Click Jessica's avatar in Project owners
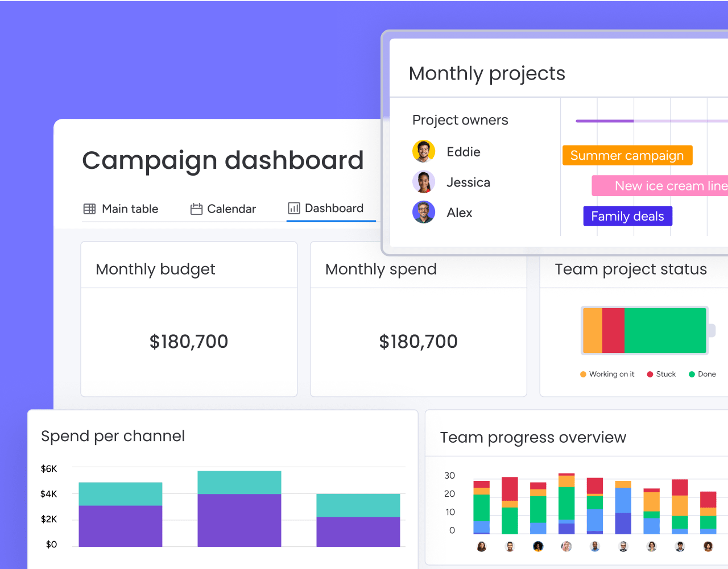 click(424, 182)
